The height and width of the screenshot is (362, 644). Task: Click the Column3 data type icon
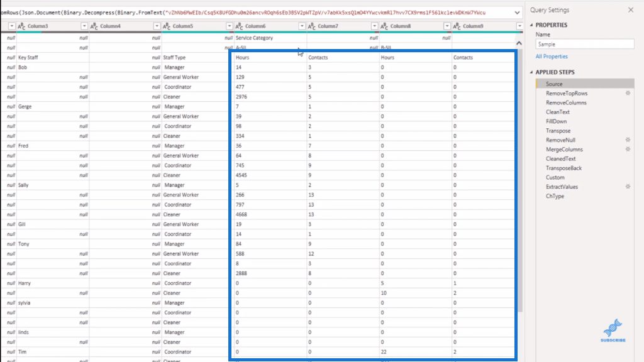click(21, 26)
